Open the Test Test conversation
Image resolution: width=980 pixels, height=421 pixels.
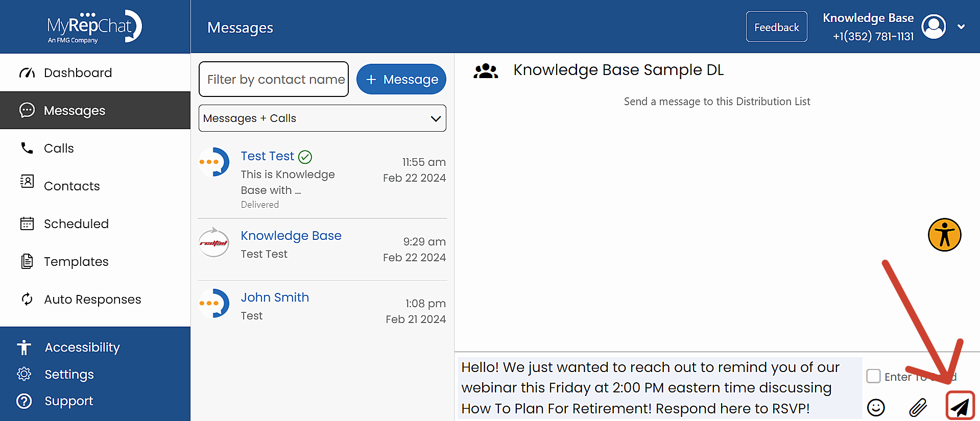click(322, 179)
